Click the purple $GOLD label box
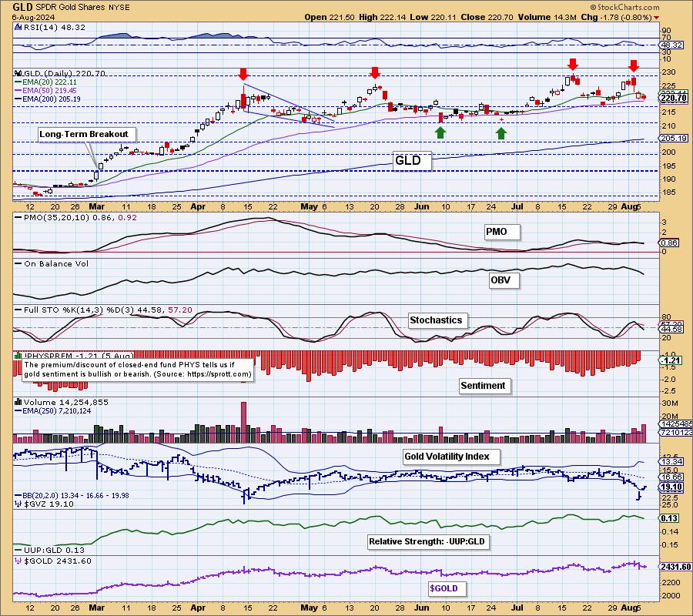This screenshot has width=693, height=616. (x=446, y=588)
